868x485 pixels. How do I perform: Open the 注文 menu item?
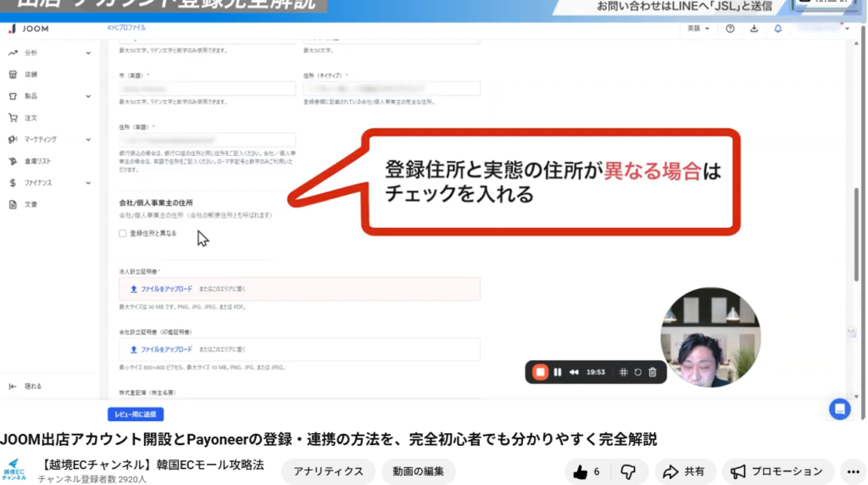coord(31,118)
